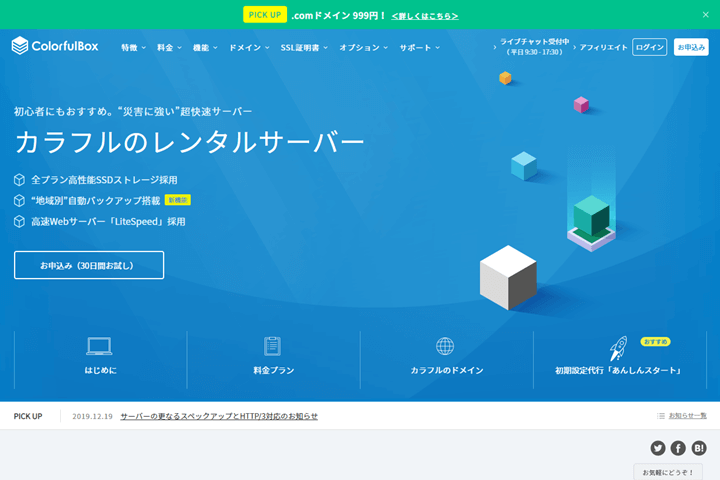Click the list icon beside お知らせ一覧

click(x=661, y=416)
